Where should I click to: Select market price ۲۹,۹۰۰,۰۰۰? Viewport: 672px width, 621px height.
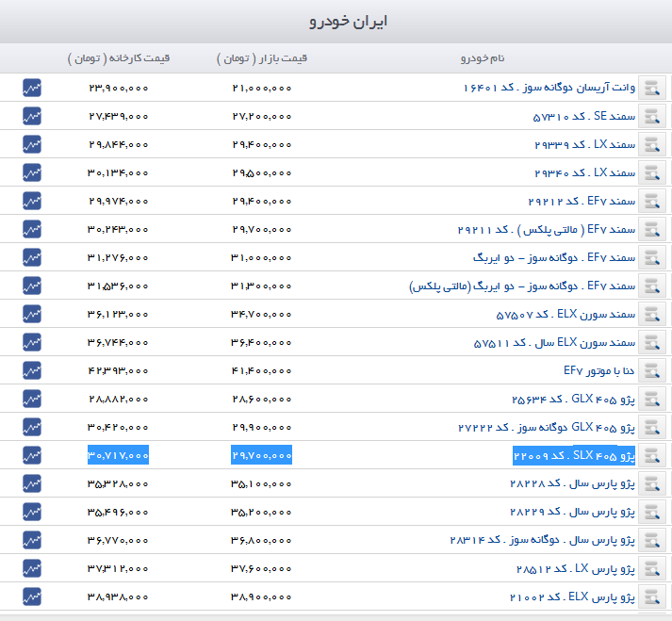(x=262, y=427)
